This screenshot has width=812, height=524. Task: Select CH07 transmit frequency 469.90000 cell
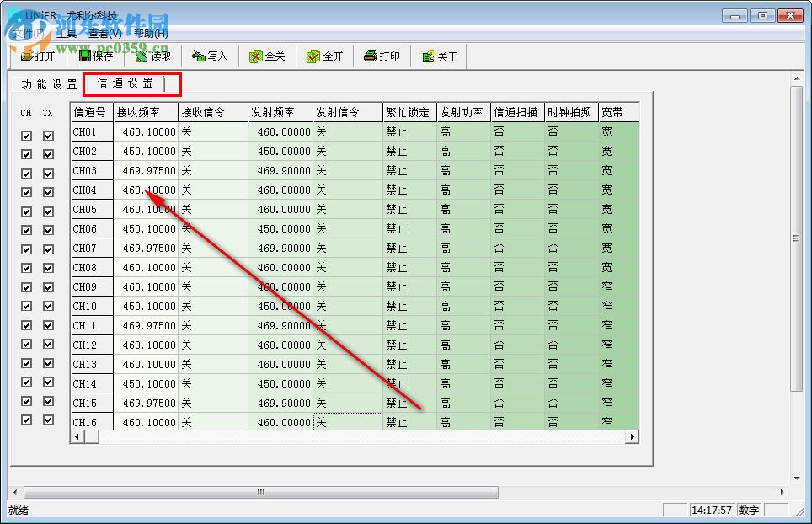click(x=280, y=248)
